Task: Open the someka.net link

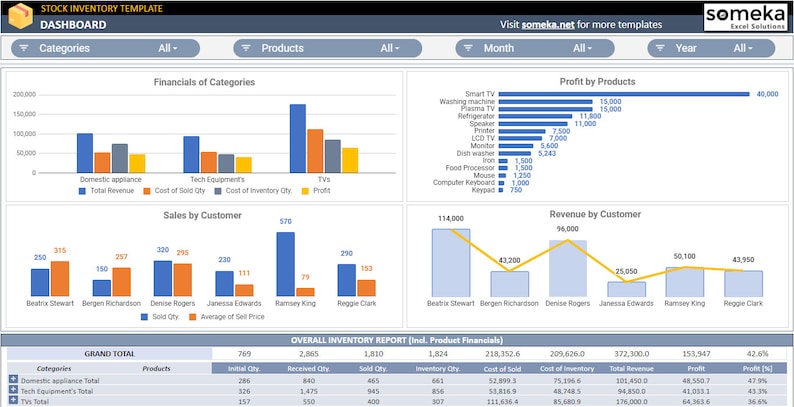Action: pyautogui.click(x=548, y=24)
